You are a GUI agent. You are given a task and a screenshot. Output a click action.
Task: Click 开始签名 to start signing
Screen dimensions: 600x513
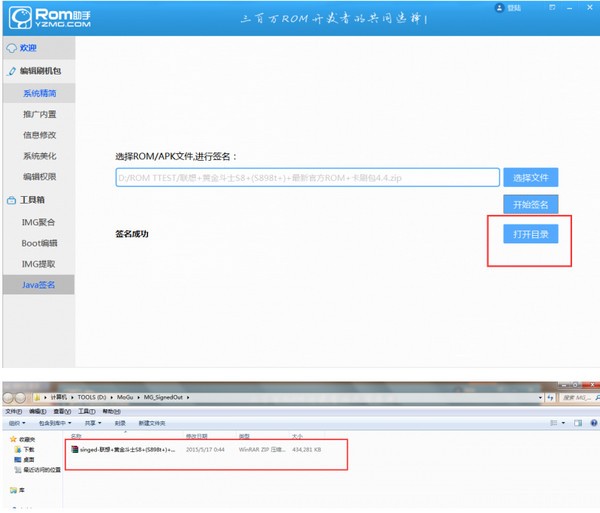pos(530,204)
